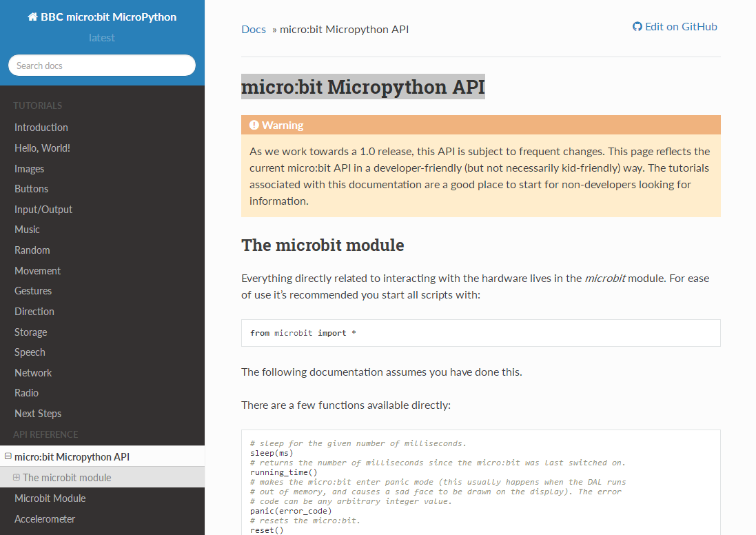Open the Buttons tutorial page
Viewport: 756px width, 535px height.
click(x=31, y=188)
